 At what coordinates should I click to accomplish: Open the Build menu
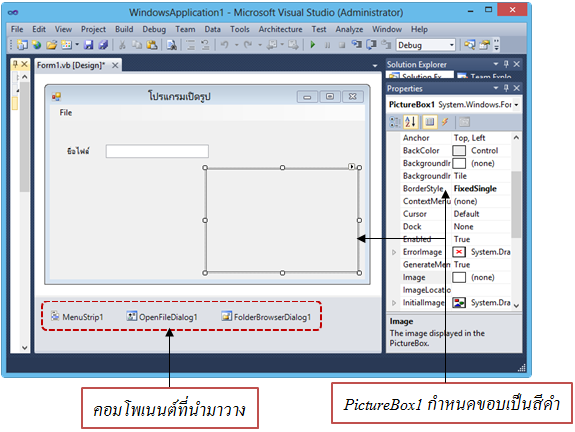click(x=124, y=29)
